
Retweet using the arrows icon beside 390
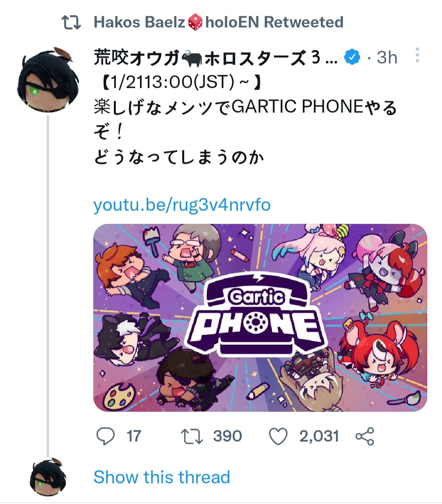[x=192, y=436]
